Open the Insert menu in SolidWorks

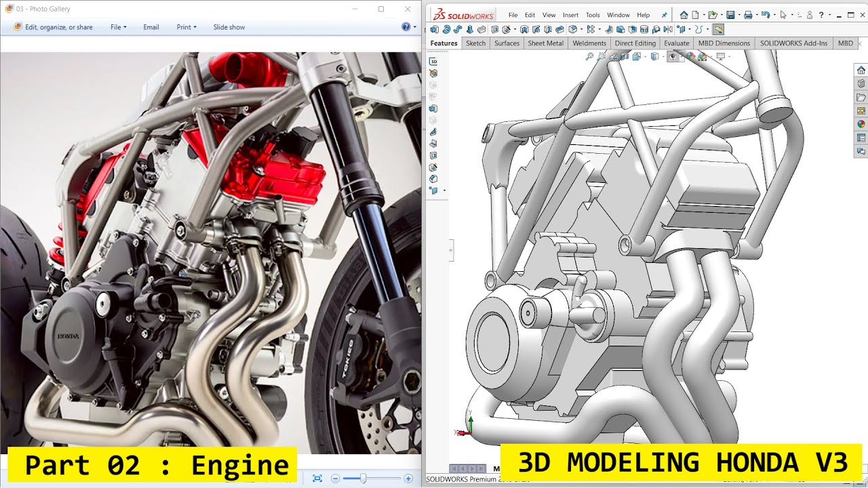(570, 15)
